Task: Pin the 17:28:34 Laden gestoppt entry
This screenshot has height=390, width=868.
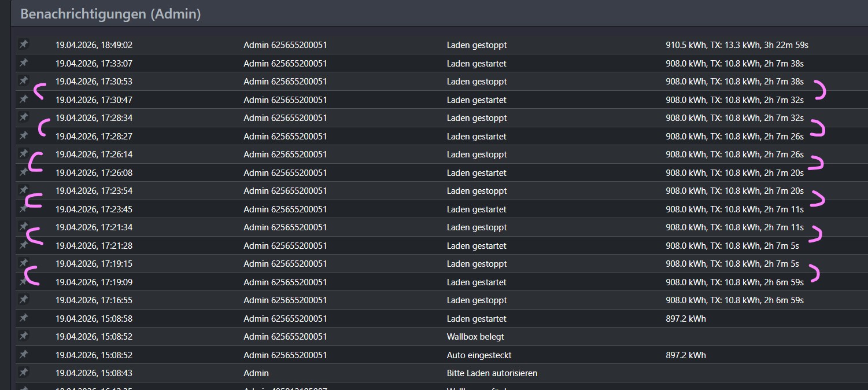Action: click(x=23, y=117)
